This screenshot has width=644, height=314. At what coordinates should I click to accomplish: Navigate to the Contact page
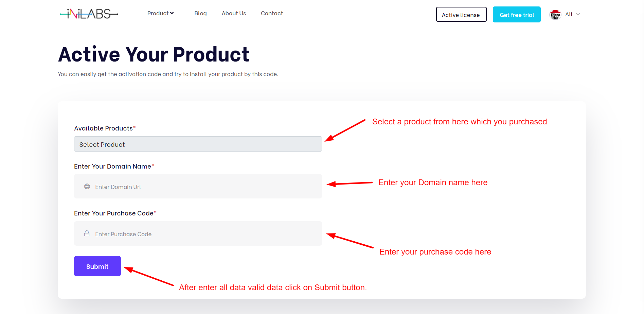pos(272,13)
